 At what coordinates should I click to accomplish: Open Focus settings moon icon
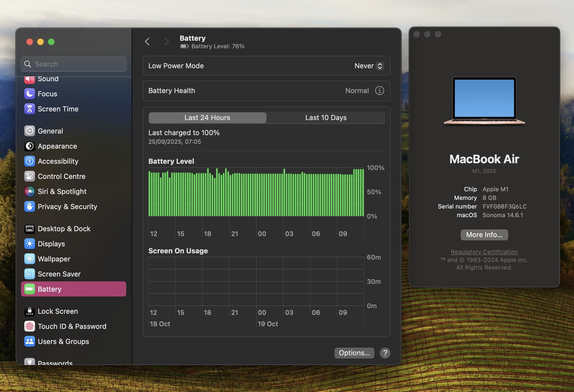pyautogui.click(x=29, y=94)
